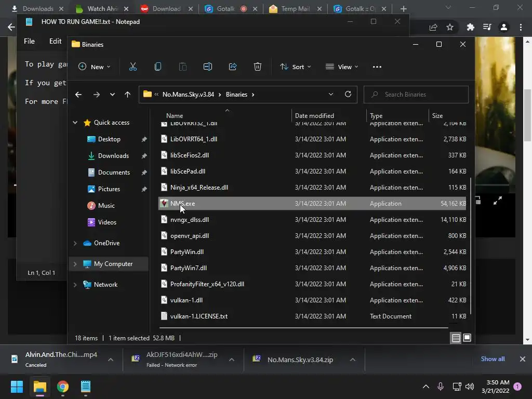This screenshot has height=399, width=532.
Task: Click Chrome share page icon
Action: tap(433, 27)
